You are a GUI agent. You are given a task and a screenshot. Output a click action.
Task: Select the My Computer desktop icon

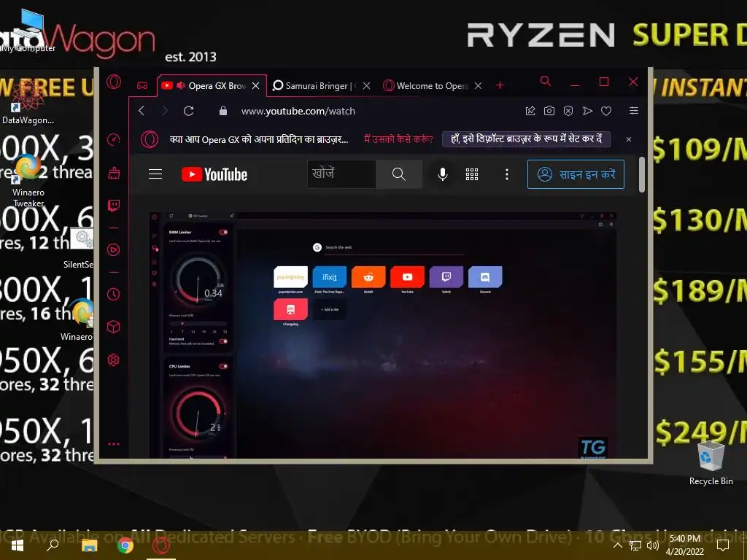click(28, 32)
